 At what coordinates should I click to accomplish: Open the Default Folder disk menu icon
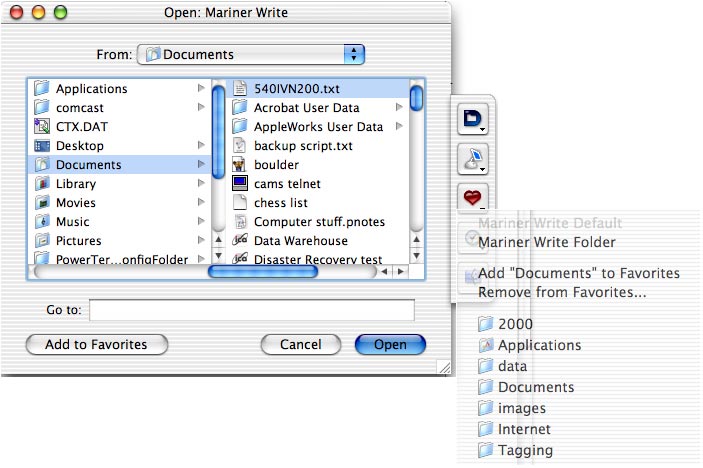tap(473, 119)
